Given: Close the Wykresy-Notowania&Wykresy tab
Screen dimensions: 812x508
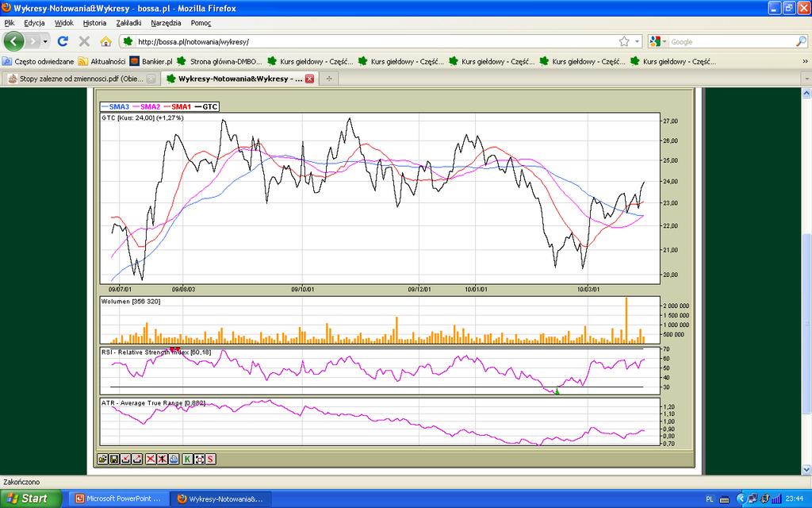Looking at the screenshot, I should point(309,79).
